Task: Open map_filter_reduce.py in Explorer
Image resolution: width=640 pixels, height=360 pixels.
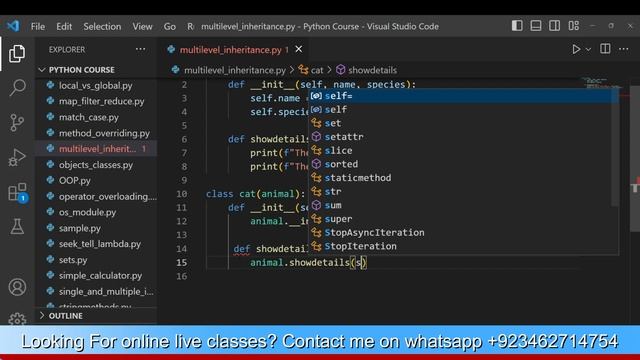Action: pyautogui.click(x=96, y=101)
